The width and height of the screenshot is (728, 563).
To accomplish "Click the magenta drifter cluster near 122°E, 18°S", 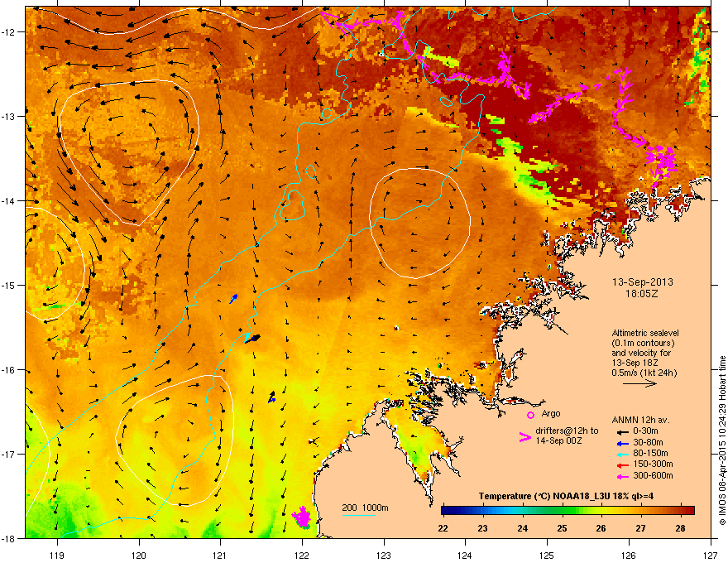I will (301, 517).
